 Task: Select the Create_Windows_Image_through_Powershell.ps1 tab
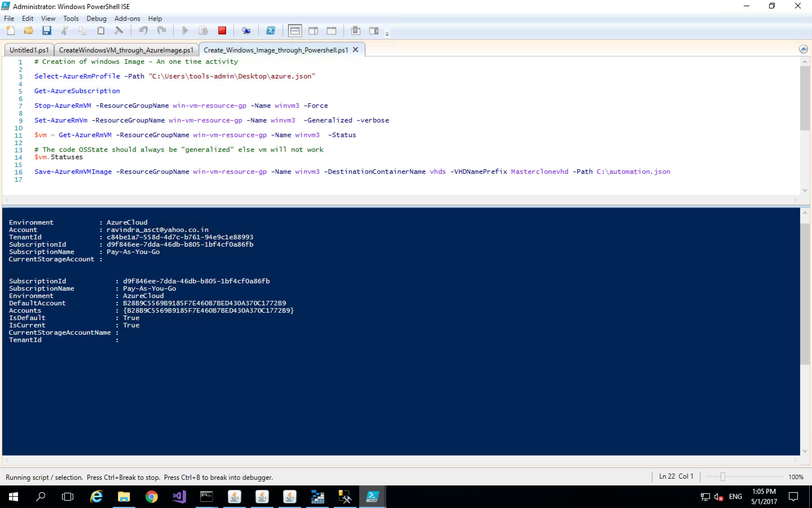276,50
